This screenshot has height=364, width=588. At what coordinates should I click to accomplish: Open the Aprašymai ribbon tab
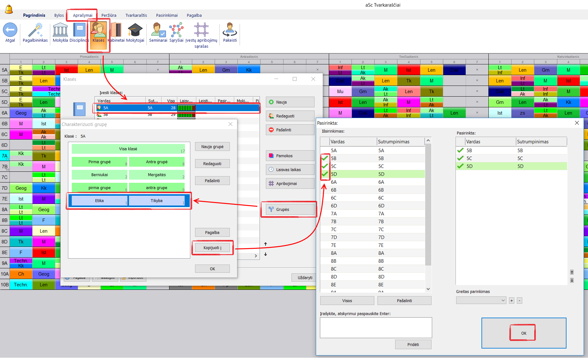coord(83,15)
